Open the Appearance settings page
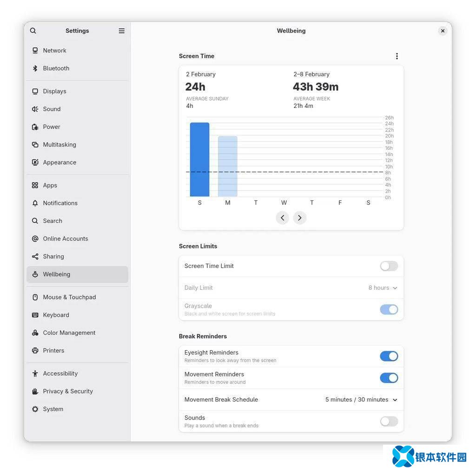 point(59,162)
